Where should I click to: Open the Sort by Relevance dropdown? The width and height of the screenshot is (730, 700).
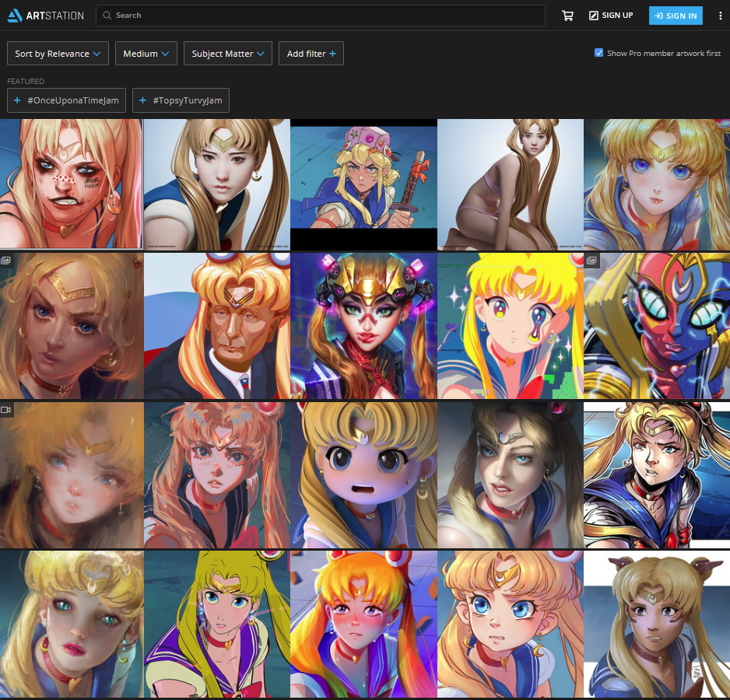58,53
